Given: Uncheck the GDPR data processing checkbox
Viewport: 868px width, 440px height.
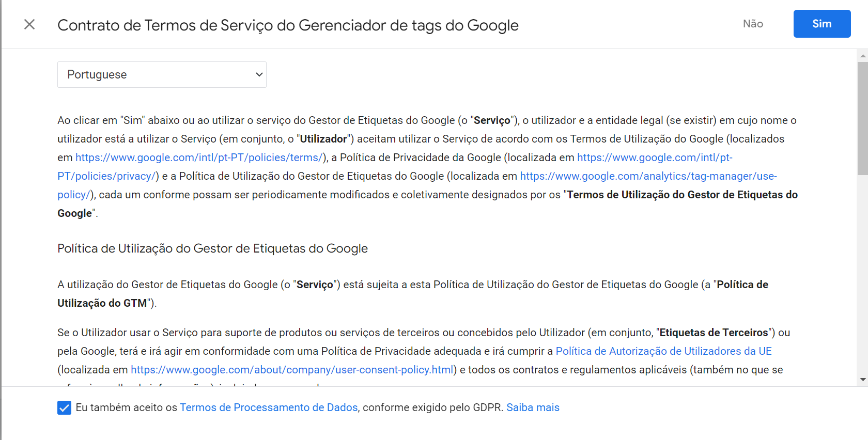Looking at the screenshot, I should (x=64, y=407).
